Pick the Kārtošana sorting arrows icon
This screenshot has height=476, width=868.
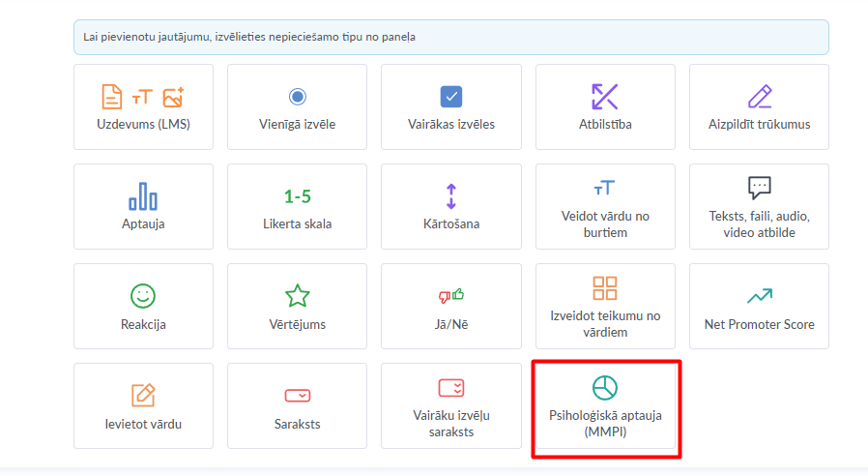click(x=451, y=196)
